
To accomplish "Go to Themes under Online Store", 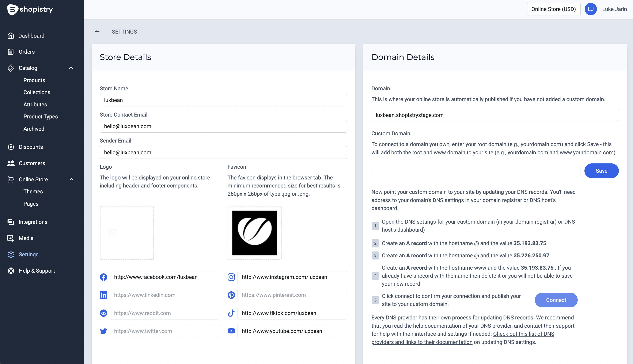I will pyautogui.click(x=33, y=192).
